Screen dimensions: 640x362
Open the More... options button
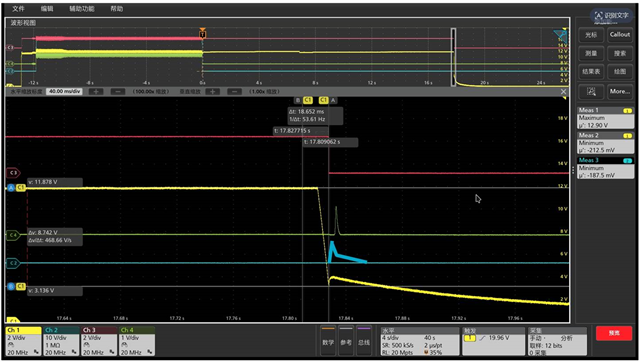tap(620, 91)
